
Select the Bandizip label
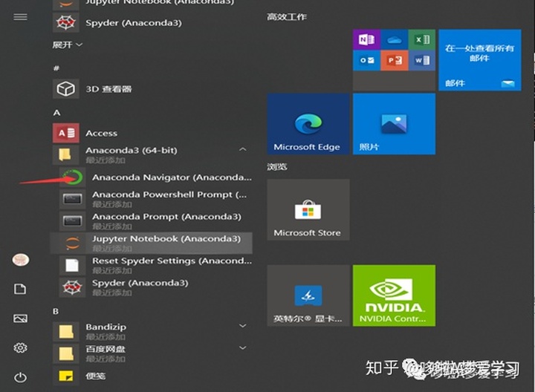[x=106, y=327]
